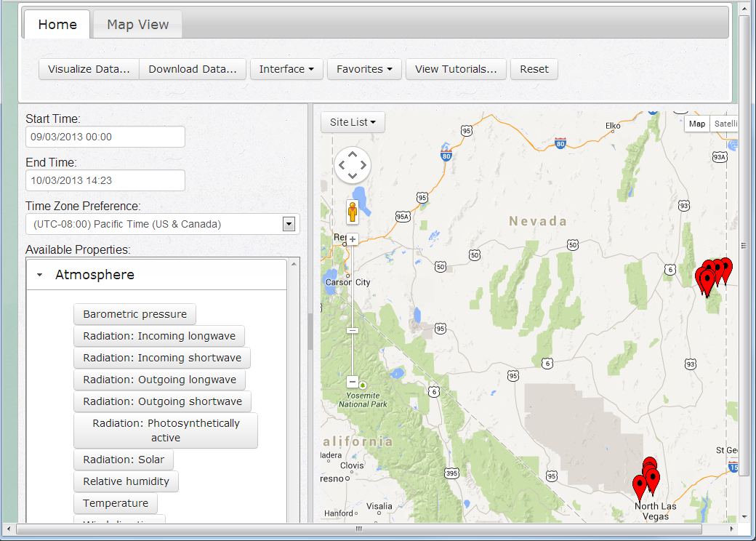Open the Interface dropdown menu
This screenshot has width=756, height=541.
[286, 69]
